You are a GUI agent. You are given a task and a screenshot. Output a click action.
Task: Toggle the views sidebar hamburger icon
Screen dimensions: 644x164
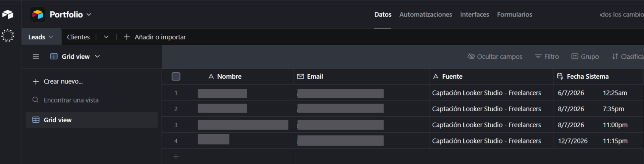tap(36, 56)
